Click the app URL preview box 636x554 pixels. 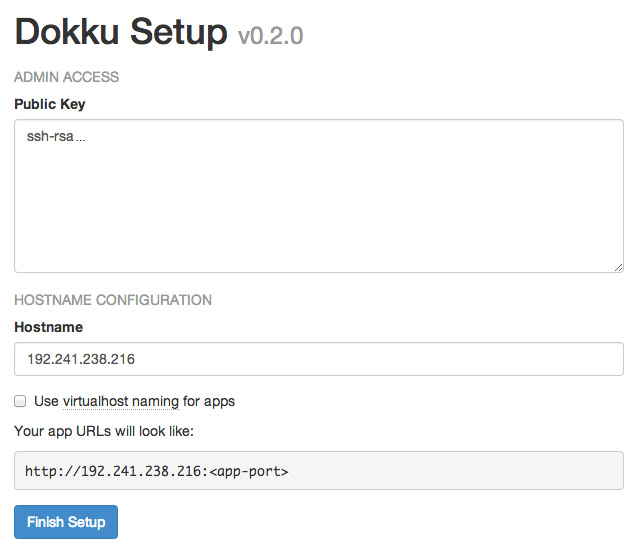coord(319,470)
